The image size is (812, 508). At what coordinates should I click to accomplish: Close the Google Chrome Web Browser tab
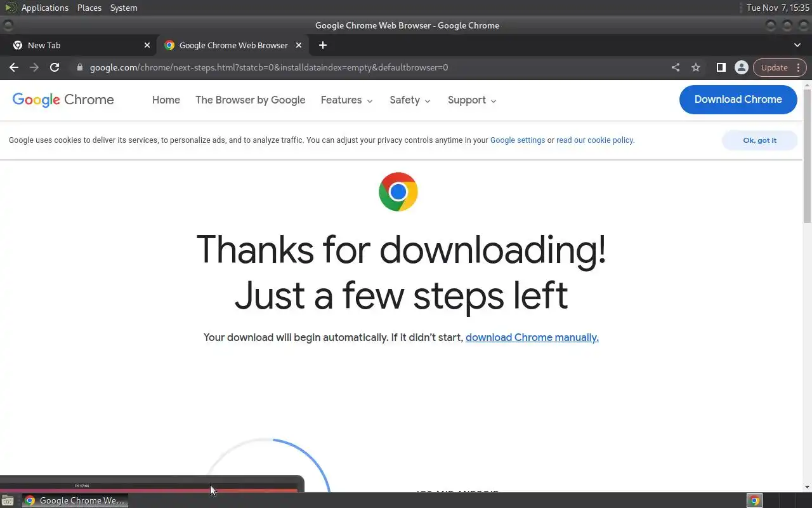[299, 45]
